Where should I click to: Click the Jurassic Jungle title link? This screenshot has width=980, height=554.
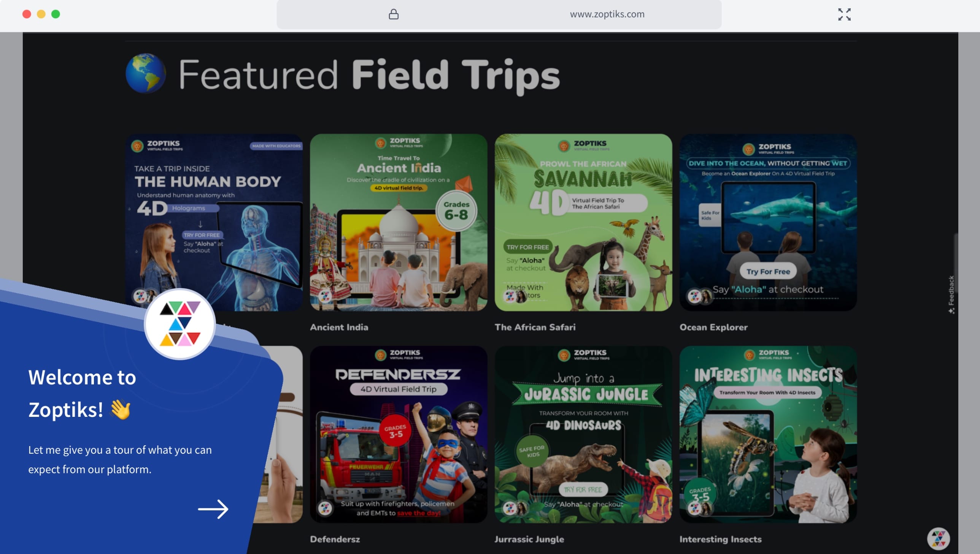point(529,539)
